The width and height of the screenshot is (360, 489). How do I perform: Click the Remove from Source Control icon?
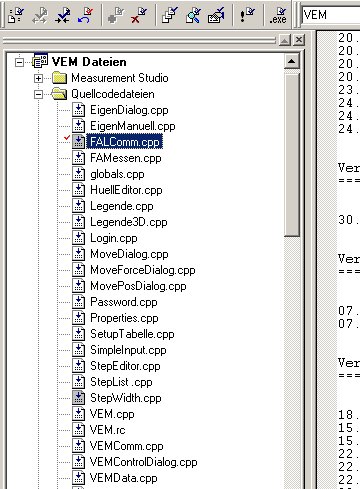[139, 15]
